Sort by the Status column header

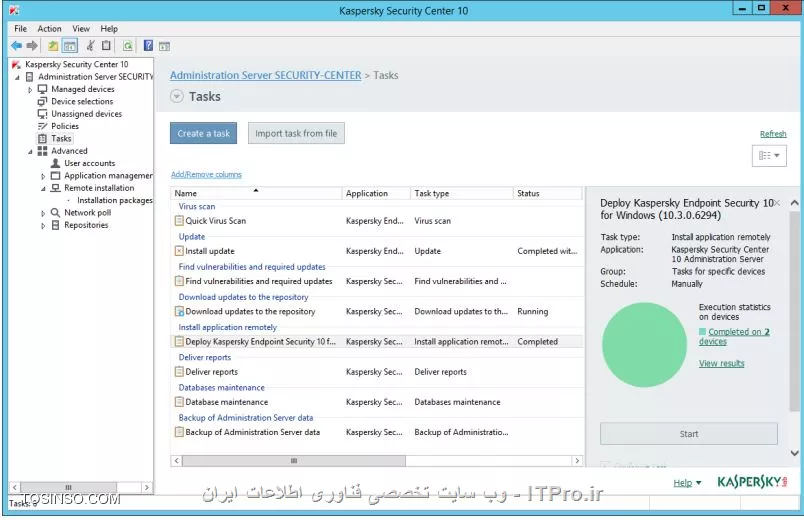(548, 193)
